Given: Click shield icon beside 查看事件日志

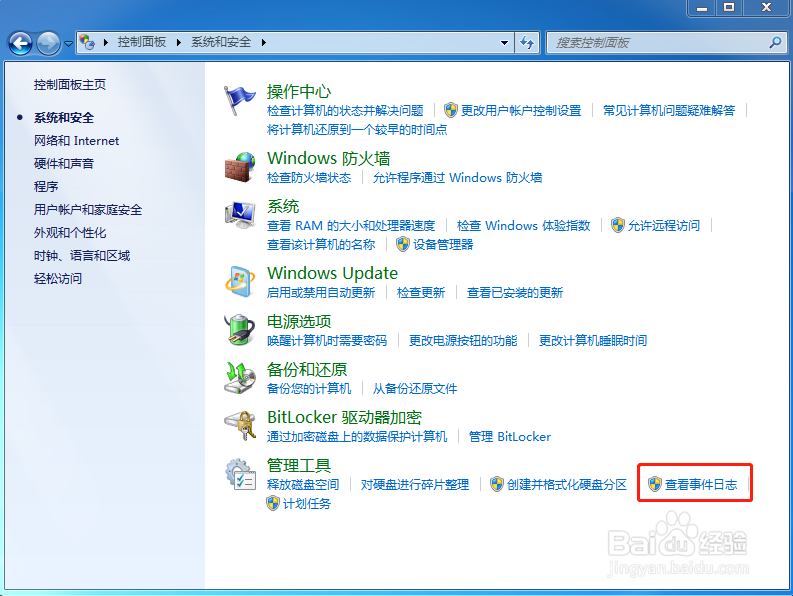Looking at the screenshot, I should (x=654, y=484).
